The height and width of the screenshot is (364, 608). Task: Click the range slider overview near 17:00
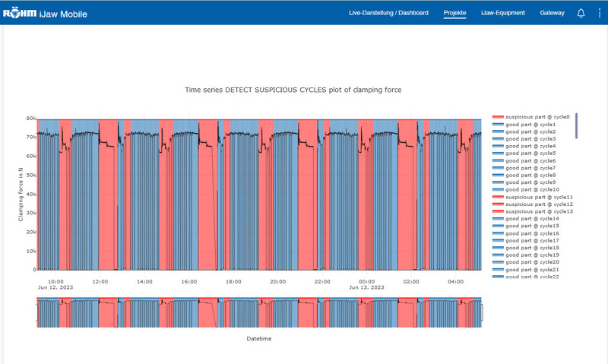(x=211, y=312)
